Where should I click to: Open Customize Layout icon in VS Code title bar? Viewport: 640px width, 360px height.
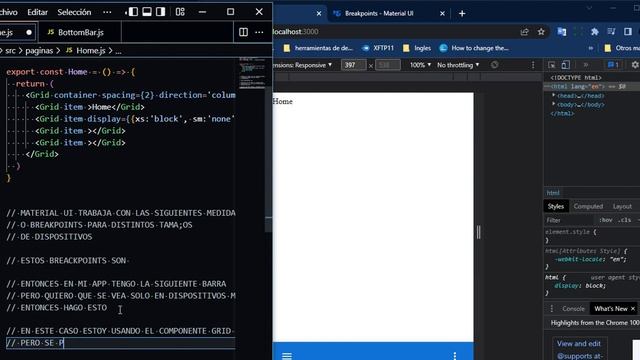pos(180,12)
